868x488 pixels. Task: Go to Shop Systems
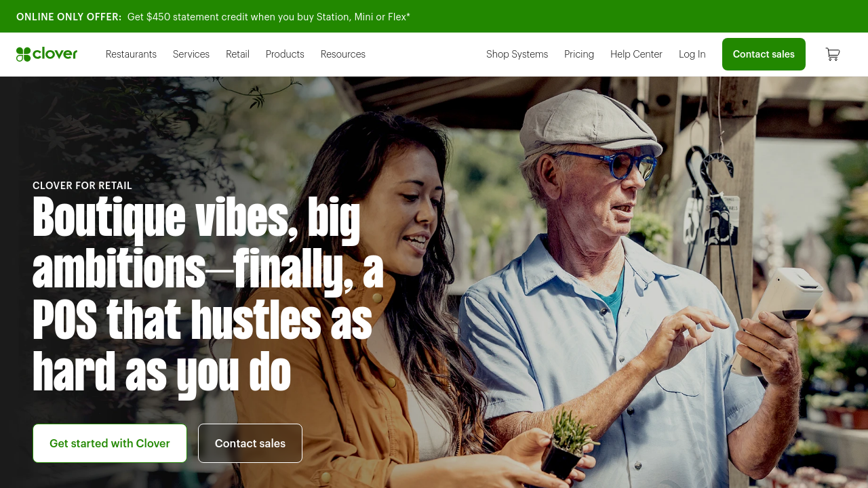(x=517, y=54)
